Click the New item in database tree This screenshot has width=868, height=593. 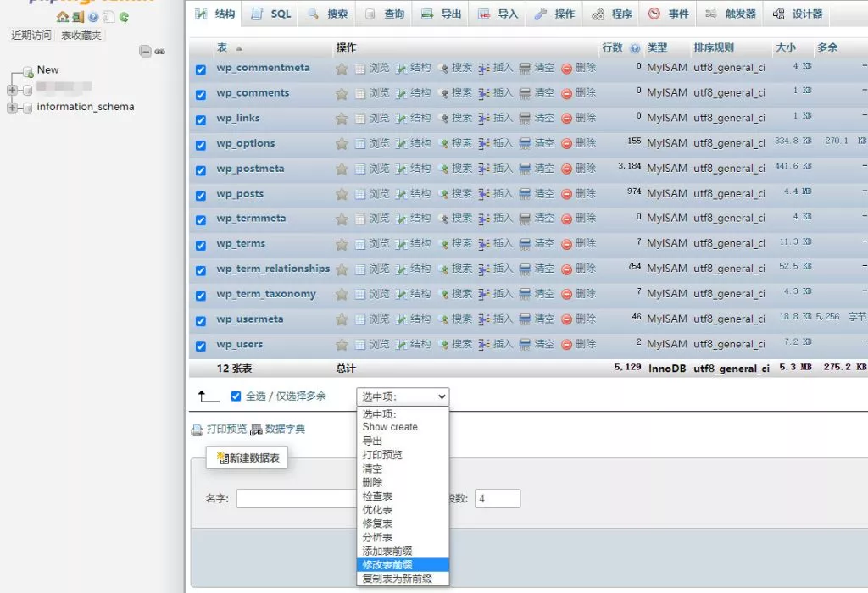click(x=47, y=70)
